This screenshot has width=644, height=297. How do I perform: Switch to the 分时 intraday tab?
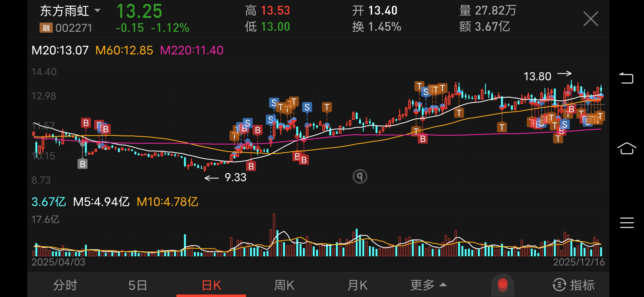(65, 285)
